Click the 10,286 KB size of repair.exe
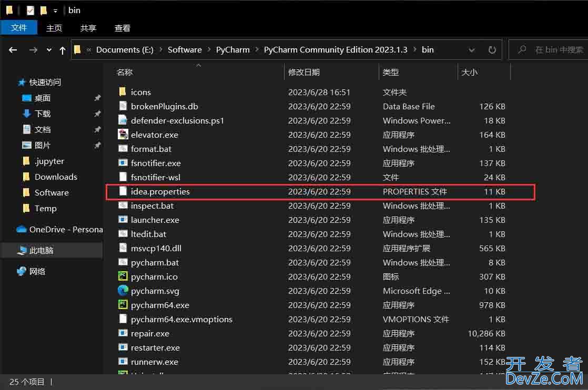The width and height of the screenshot is (588, 390). 486,333
